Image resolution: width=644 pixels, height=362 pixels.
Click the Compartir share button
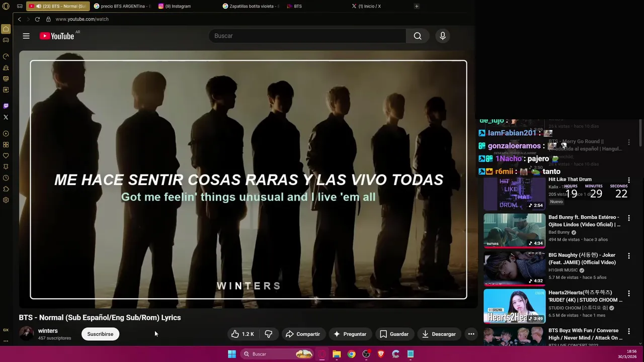pyautogui.click(x=303, y=334)
